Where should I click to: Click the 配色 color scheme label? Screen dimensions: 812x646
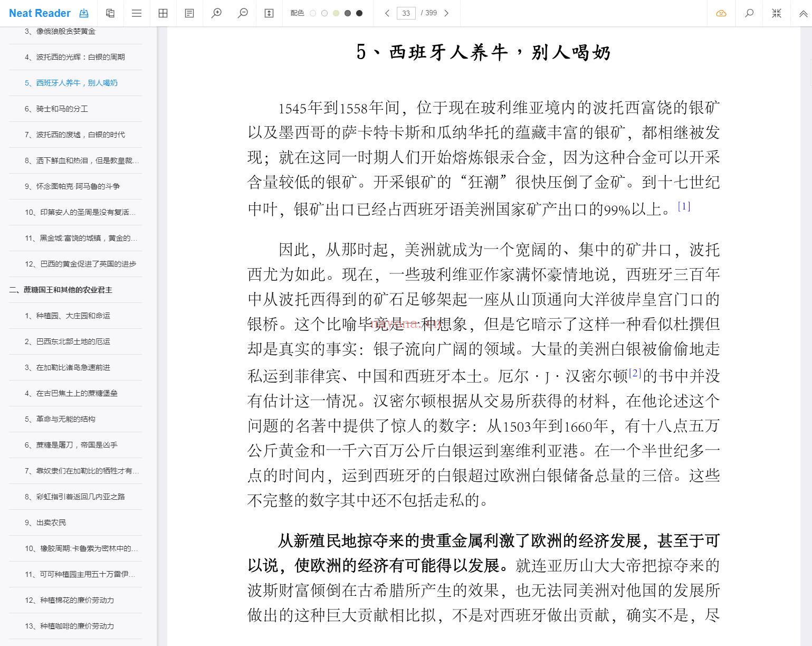click(x=297, y=13)
